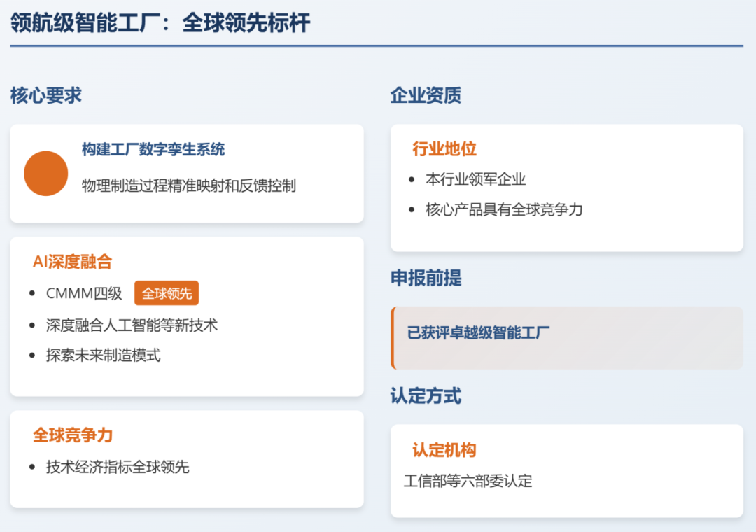Click the 认定机构 card title
Image resolution: width=756 pixels, height=532 pixels.
click(444, 451)
